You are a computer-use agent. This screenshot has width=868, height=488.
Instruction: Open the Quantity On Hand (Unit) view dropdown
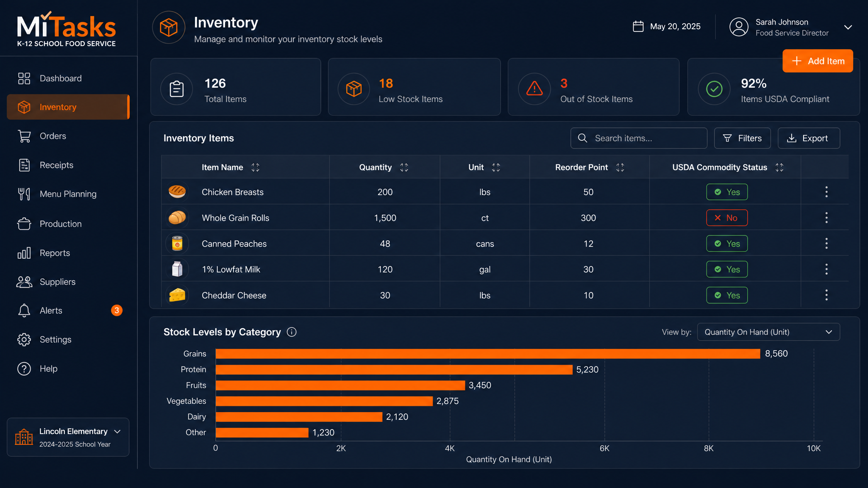point(768,332)
